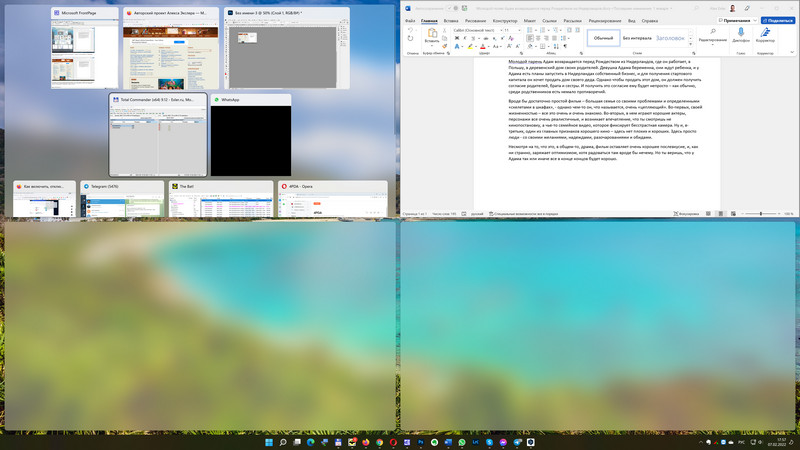Click the Start button on the taskbar
Viewport: 800px width, 450px height.
click(267, 441)
